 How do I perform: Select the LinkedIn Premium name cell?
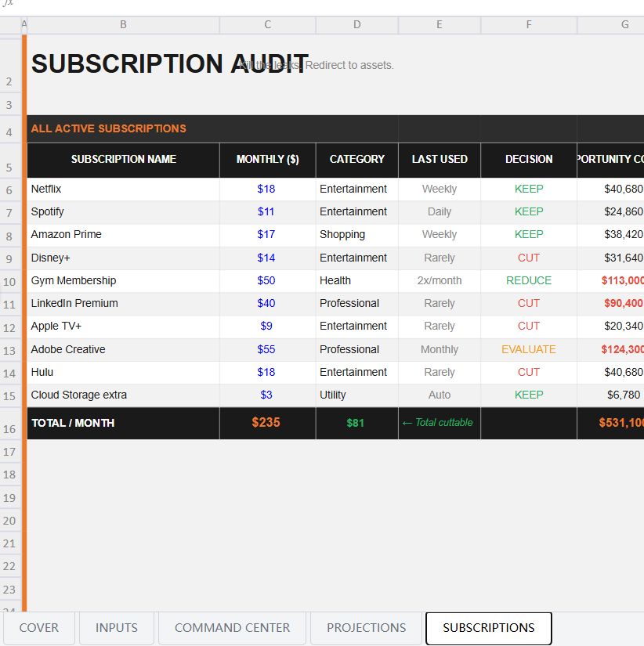pyautogui.click(x=123, y=303)
